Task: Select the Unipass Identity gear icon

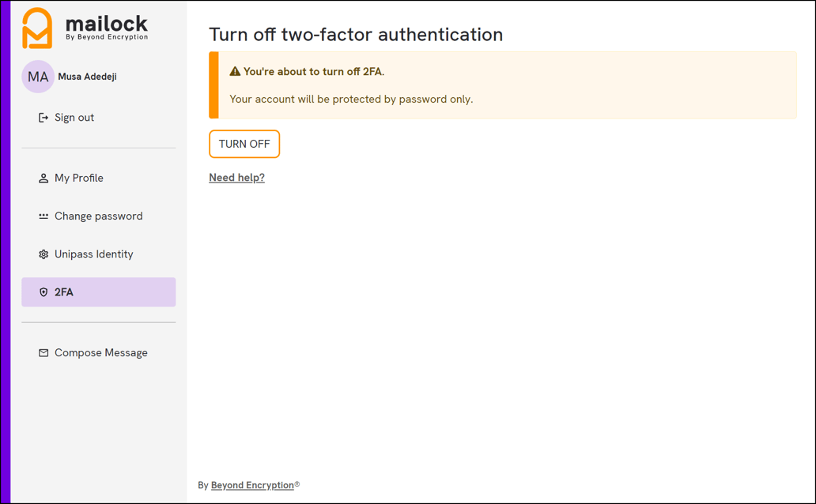Action: [x=43, y=254]
